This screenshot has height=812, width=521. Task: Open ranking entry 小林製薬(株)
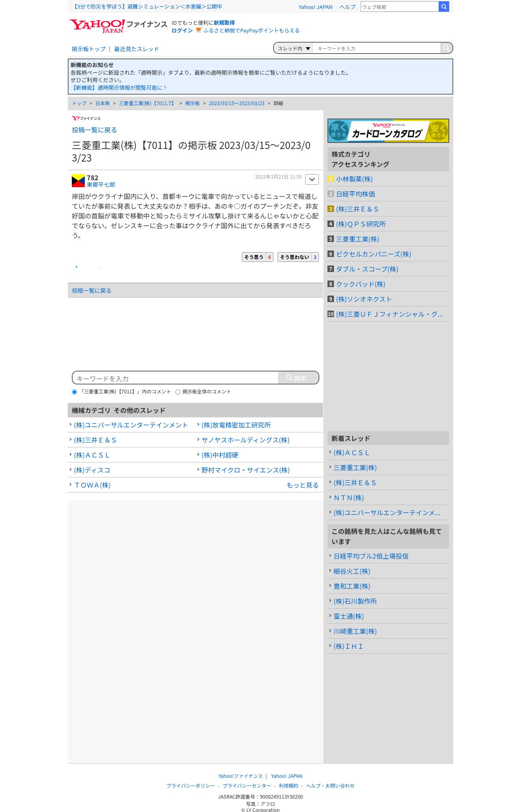click(x=354, y=179)
